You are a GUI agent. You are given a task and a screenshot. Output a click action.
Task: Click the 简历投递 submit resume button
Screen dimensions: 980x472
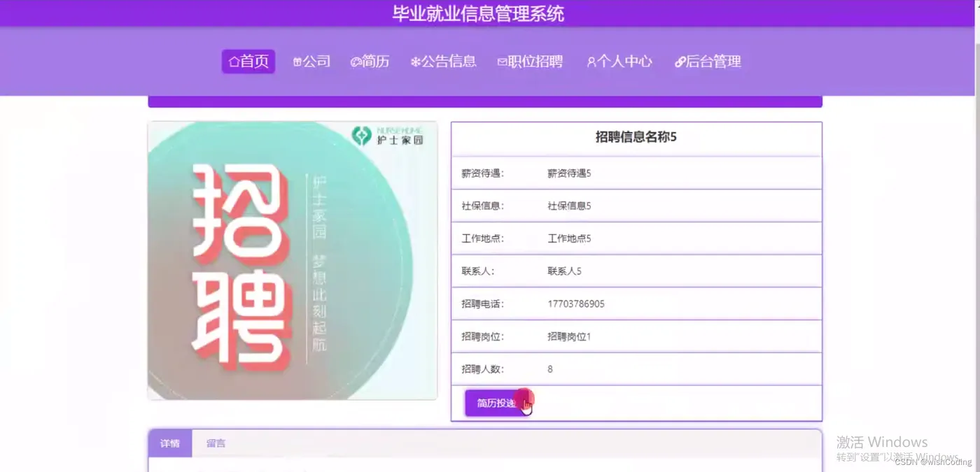(x=497, y=403)
